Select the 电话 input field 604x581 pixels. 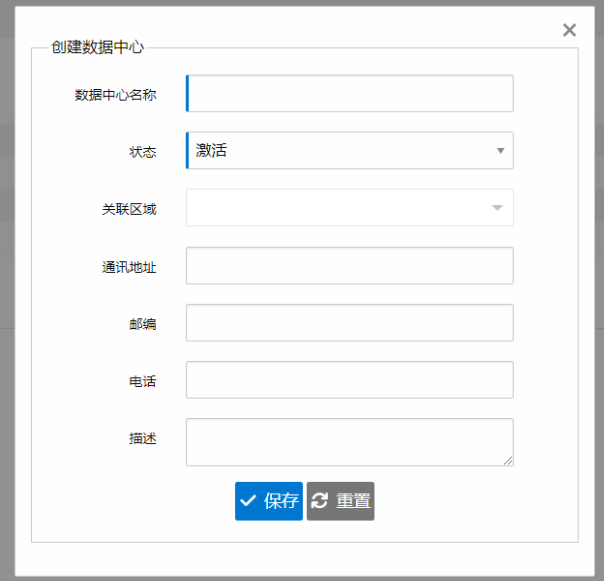(x=350, y=380)
